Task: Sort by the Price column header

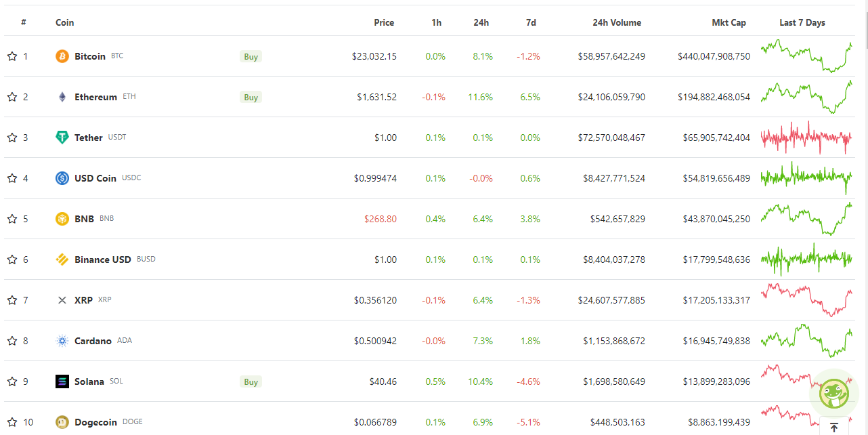Action: coord(384,22)
